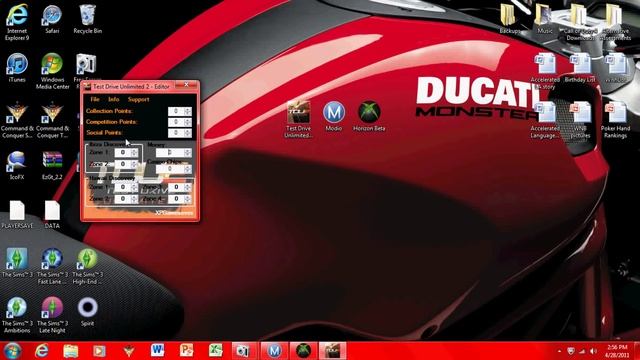Click Ibiza Discovery Zone 2 field

pos(122,164)
